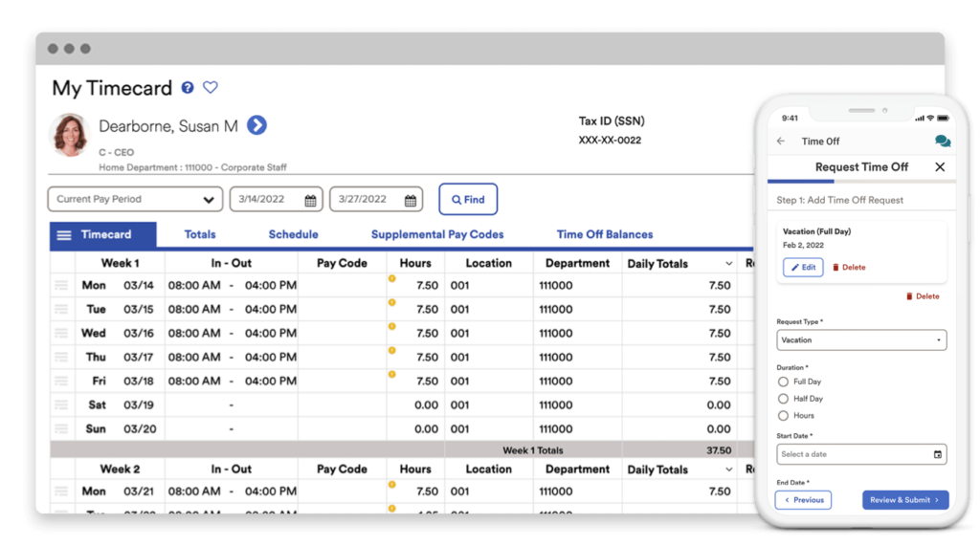Expand Week 1 Daily Totals column chevron
980x546 pixels.
pyautogui.click(x=728, y=264)
